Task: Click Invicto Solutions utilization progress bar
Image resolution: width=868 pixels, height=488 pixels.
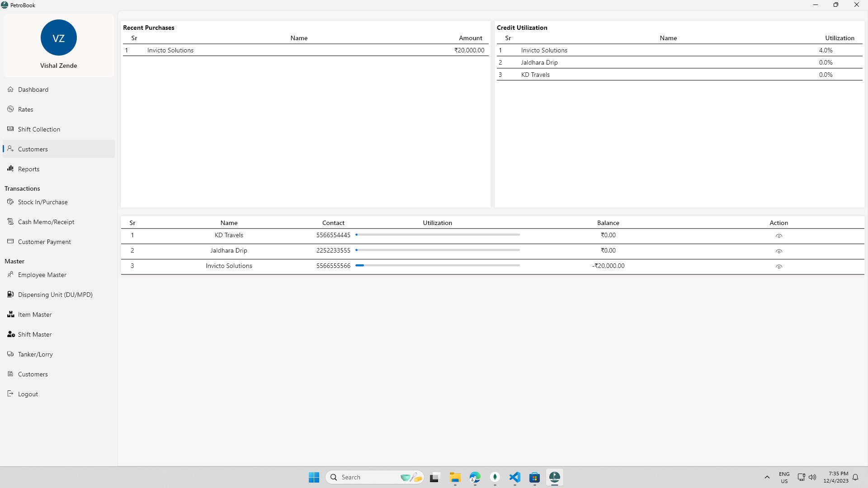Action: [x=438, y=266]
